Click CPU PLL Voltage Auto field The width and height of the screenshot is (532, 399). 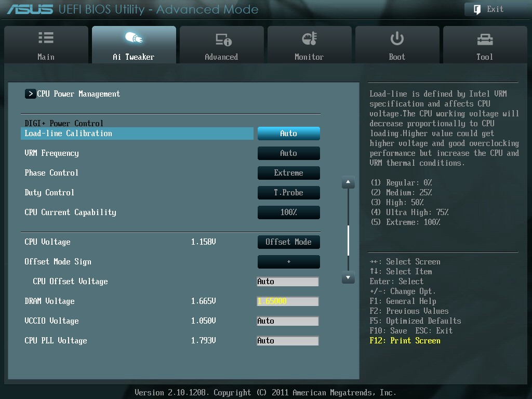pos(288,340)
